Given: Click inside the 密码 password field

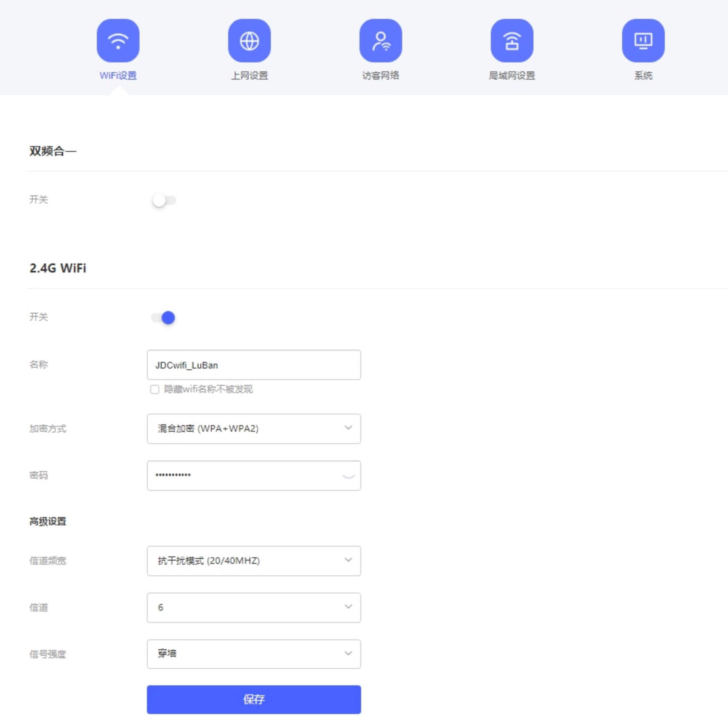Looking at the screenshot, I should click(x=246, y=475).
